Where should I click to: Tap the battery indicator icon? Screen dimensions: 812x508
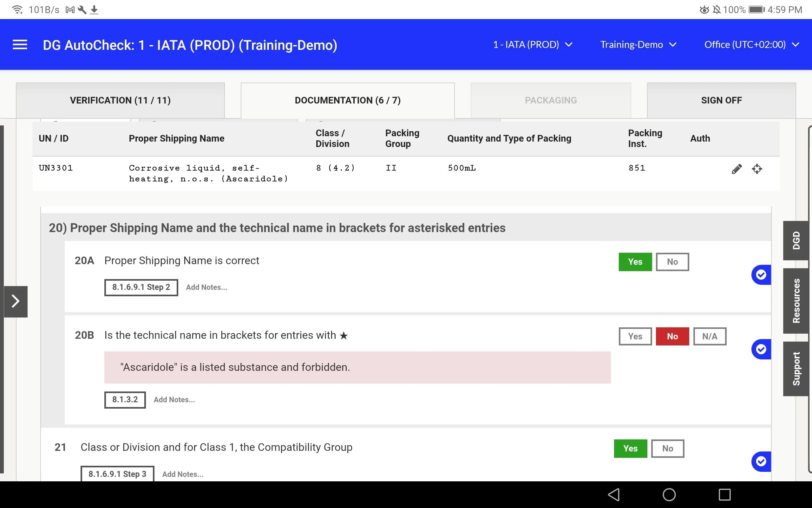(x=756, y=10)
